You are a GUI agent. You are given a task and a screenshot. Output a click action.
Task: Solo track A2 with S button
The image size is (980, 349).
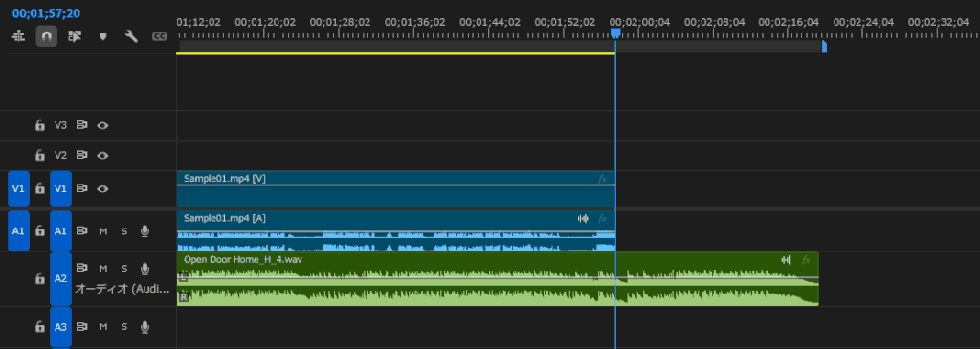pyautogui.click(x=124, y=269)
